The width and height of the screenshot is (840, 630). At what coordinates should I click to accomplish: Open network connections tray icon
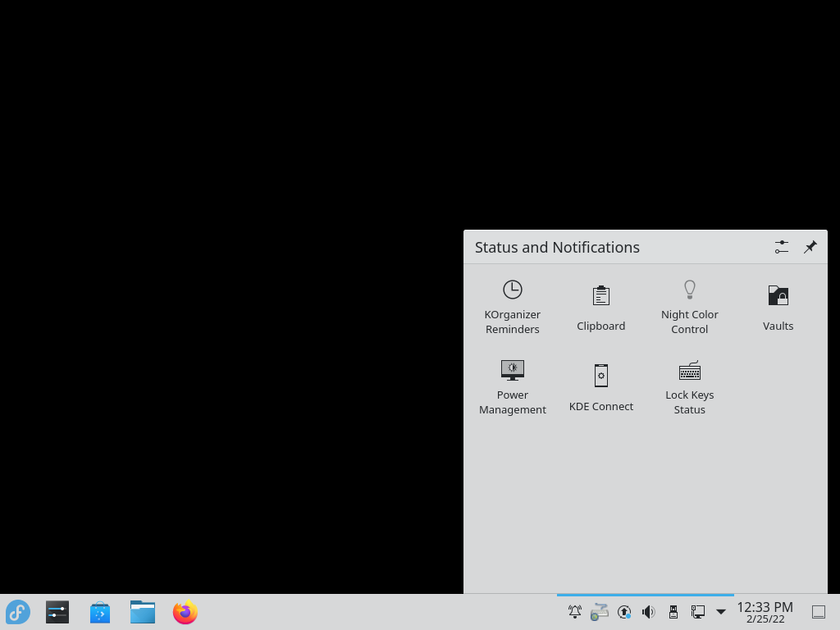697,612
